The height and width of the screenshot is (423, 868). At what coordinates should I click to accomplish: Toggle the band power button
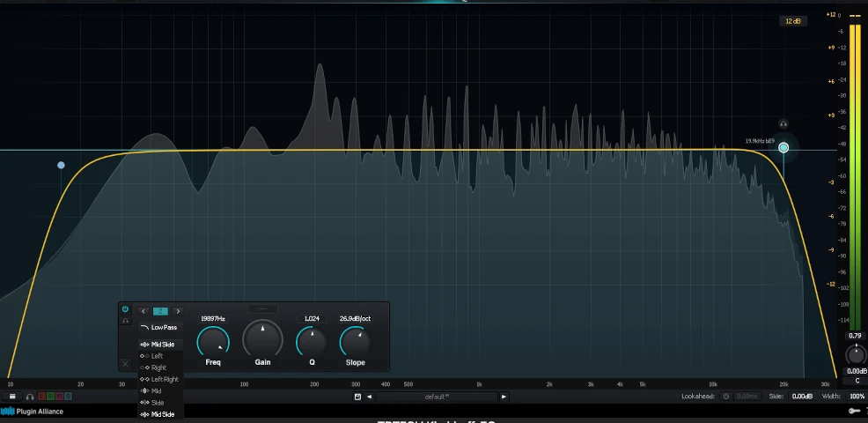(x=125, y=309)
